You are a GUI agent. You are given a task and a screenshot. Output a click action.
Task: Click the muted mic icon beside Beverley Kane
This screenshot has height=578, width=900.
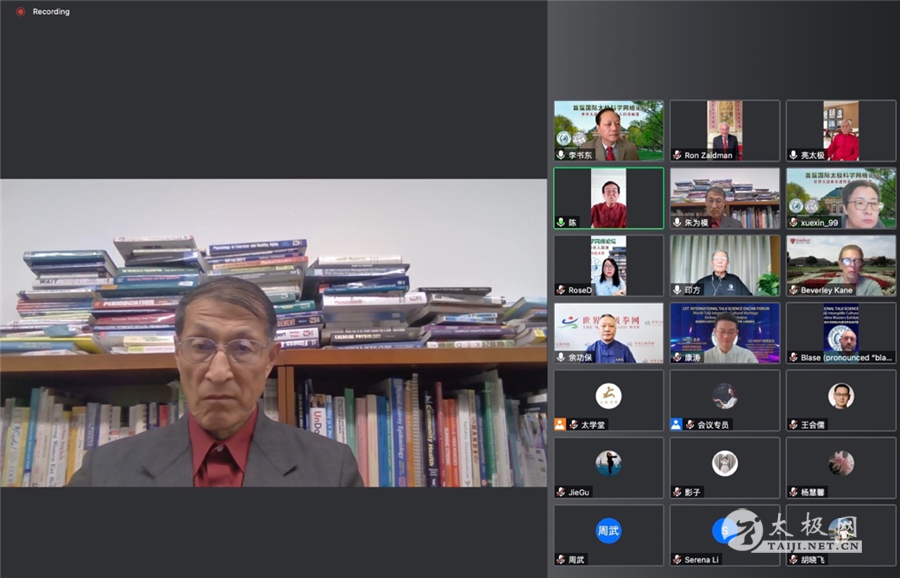tap(793, 290)
